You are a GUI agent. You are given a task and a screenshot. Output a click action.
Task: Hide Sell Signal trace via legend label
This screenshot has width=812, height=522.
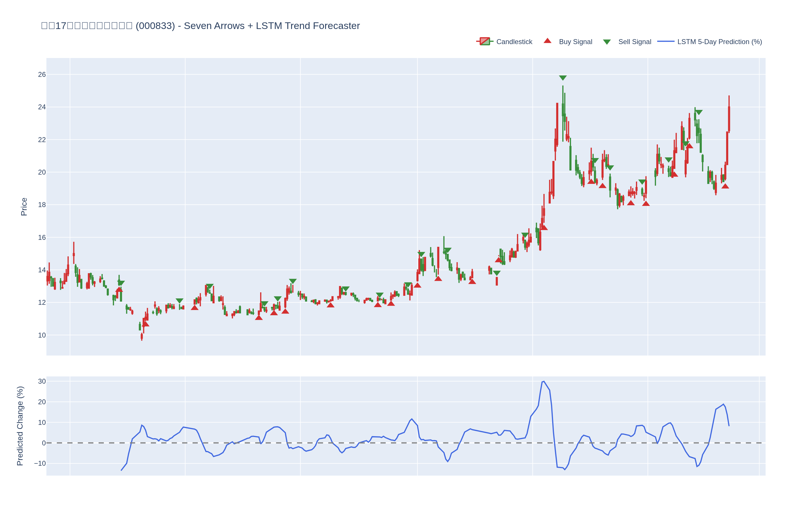[635, 42]
